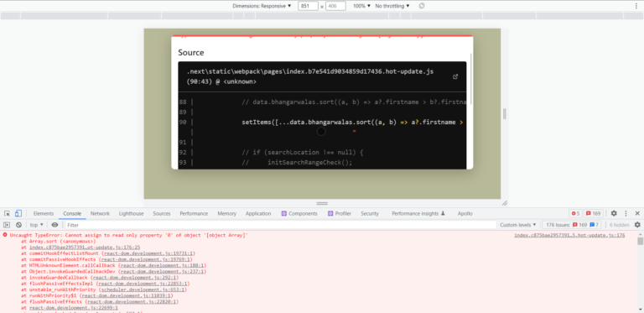Image resolution: width=644 pixels, height=313 pixels.
Task: Toggle the live expression eye icon
Action: pos(55,225)
